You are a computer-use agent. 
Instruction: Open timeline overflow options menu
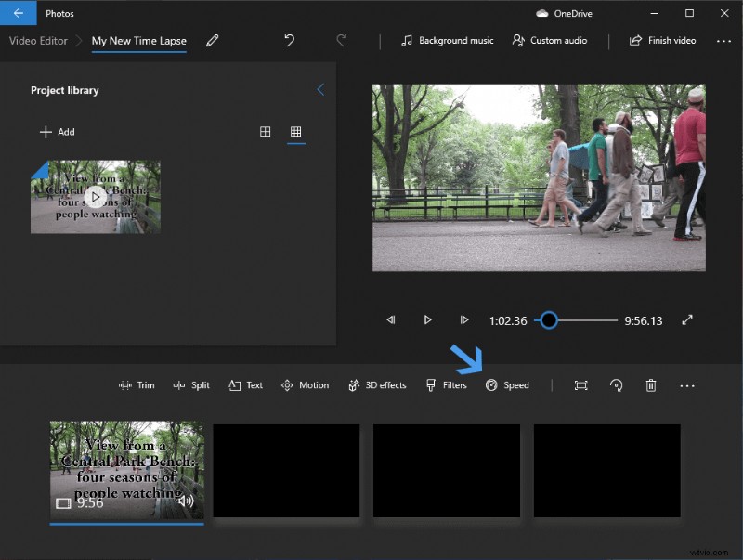pyautogui.click(x=687, y=384)
